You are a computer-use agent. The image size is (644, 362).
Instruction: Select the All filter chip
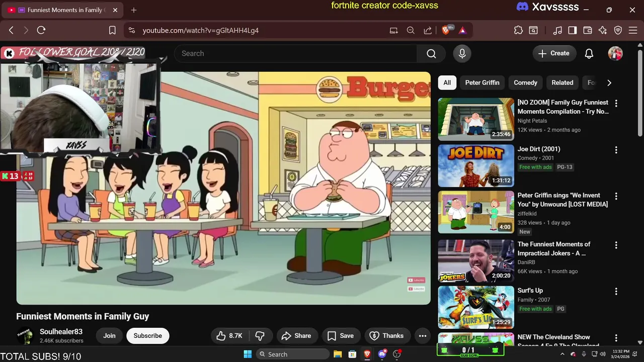[447, 82]
